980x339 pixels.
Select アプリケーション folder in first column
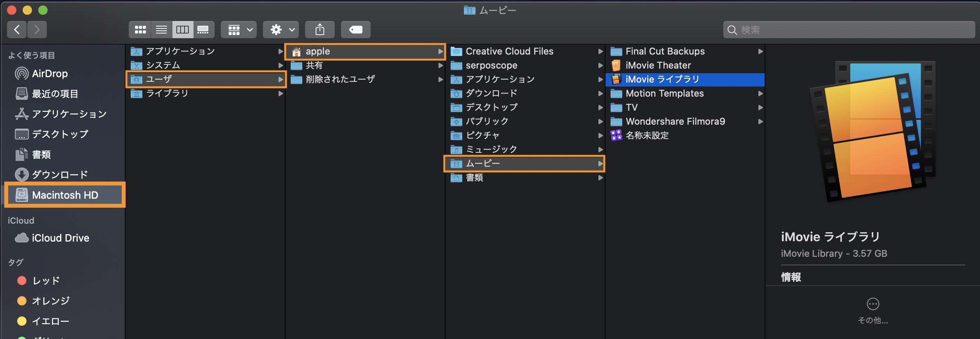(x=206, y=51)
